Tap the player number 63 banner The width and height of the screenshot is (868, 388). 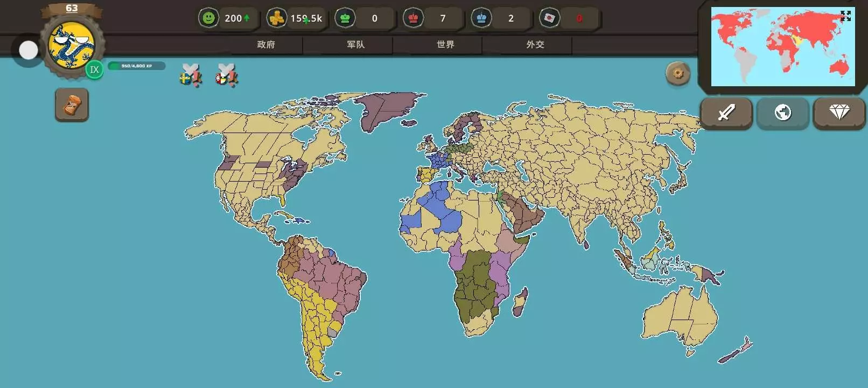(x=72, y=8)
